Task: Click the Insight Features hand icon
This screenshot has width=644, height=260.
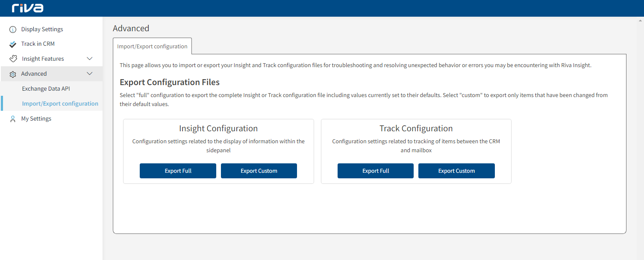Action: 13,59
